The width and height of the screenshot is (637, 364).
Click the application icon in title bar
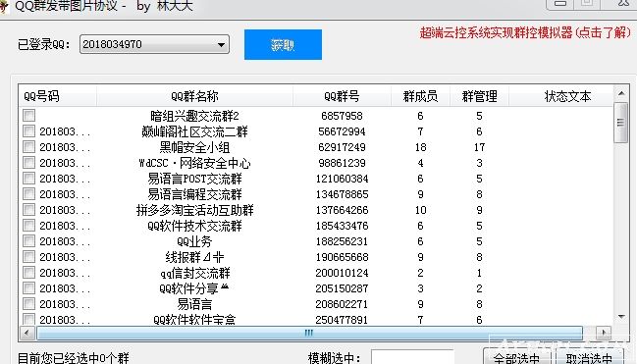pos(4,6)
